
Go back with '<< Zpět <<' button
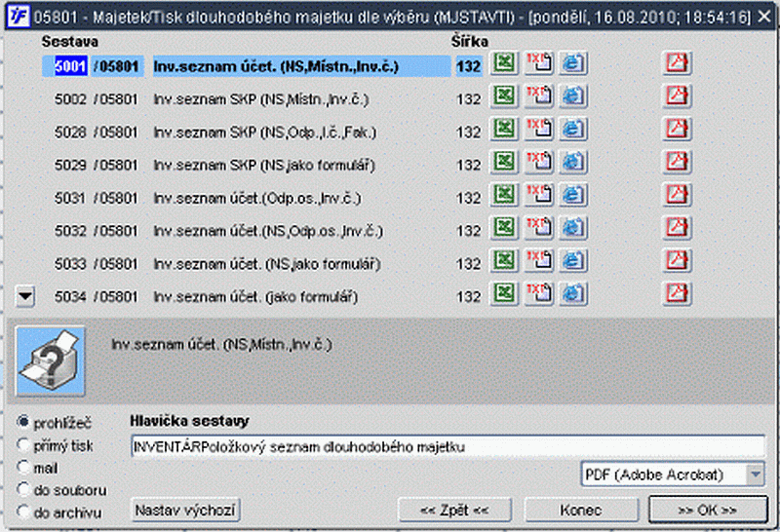(454, 511)
